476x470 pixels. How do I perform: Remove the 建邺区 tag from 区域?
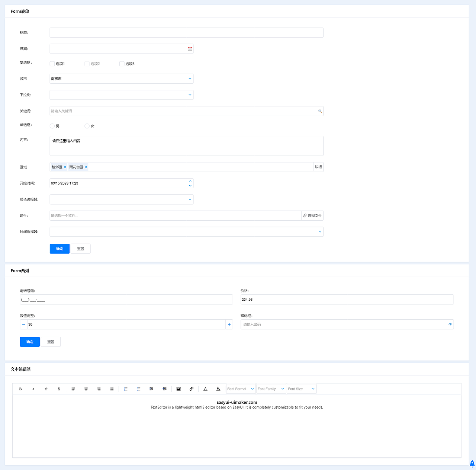pos(65,167)
